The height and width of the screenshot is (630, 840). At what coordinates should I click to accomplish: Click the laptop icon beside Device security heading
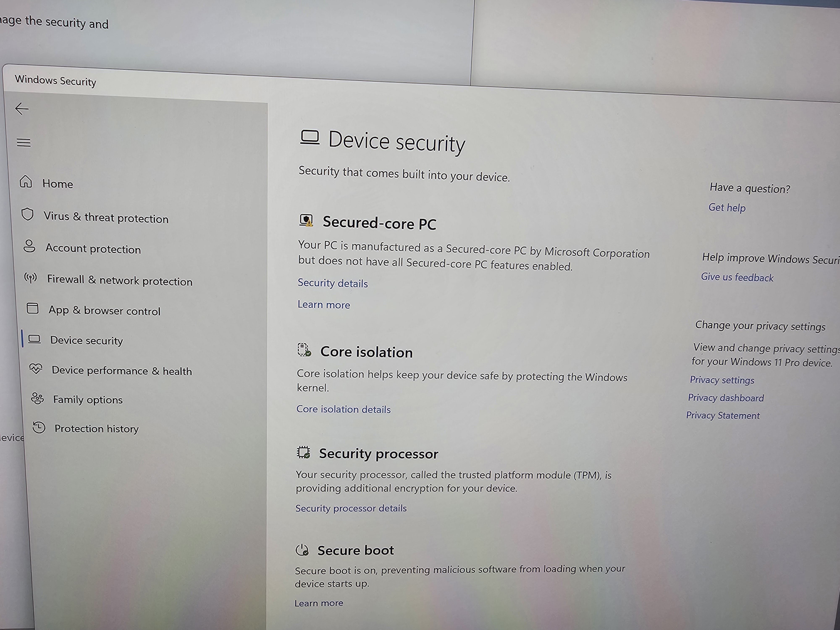coord(310,138)
